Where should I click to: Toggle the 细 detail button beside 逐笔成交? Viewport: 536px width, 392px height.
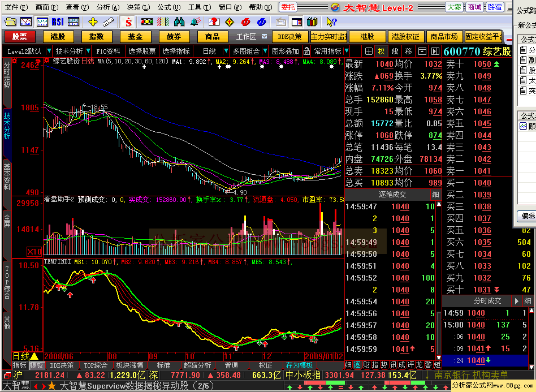pyautogui.click(x=435, y=194)
